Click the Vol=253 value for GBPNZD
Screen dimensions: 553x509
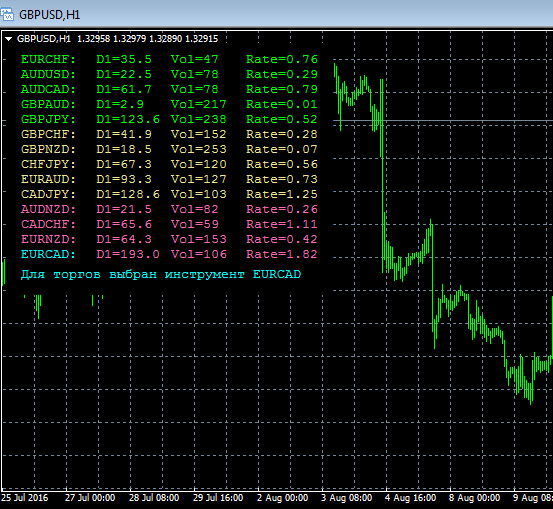199,149
